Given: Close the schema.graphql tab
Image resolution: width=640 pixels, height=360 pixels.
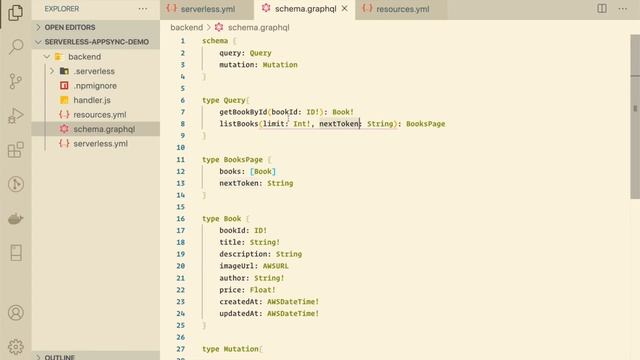Looking at the screenshot, I should (344, 9).
